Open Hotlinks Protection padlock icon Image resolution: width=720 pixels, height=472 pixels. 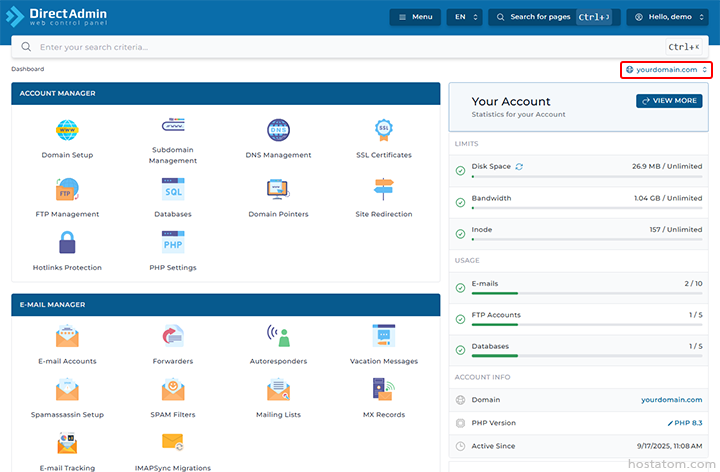67,243
